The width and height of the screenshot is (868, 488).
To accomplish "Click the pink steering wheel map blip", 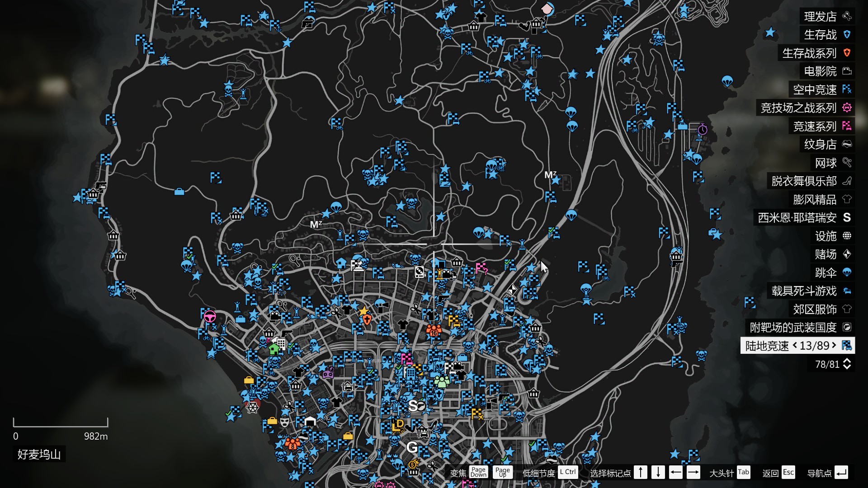I will click(209, 316).
